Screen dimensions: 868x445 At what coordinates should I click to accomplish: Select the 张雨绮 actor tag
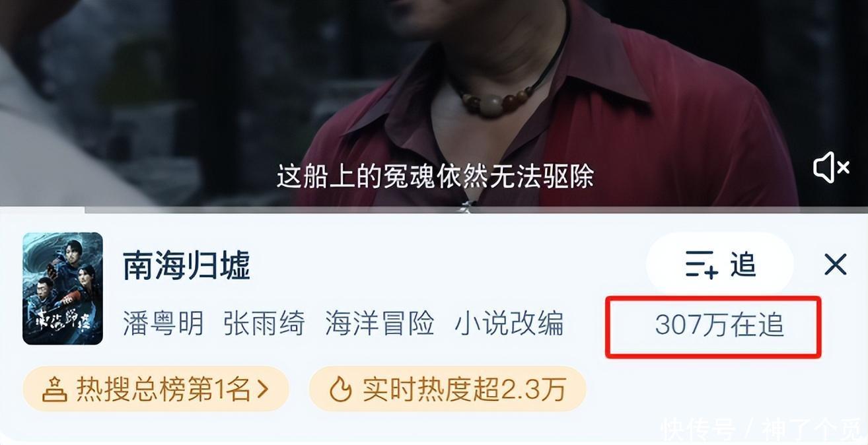pyautogui.click(x=264, y=324)
